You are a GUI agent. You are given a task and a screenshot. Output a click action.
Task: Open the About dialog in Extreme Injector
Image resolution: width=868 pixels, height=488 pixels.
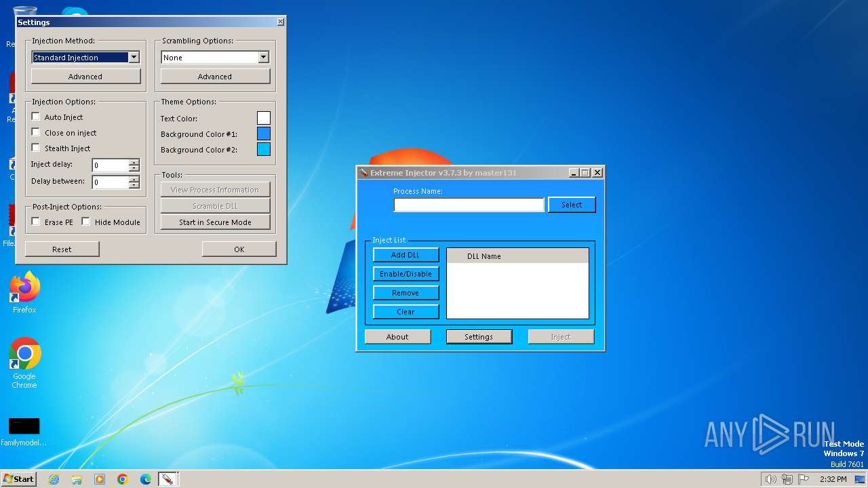(x=397, y=337)
